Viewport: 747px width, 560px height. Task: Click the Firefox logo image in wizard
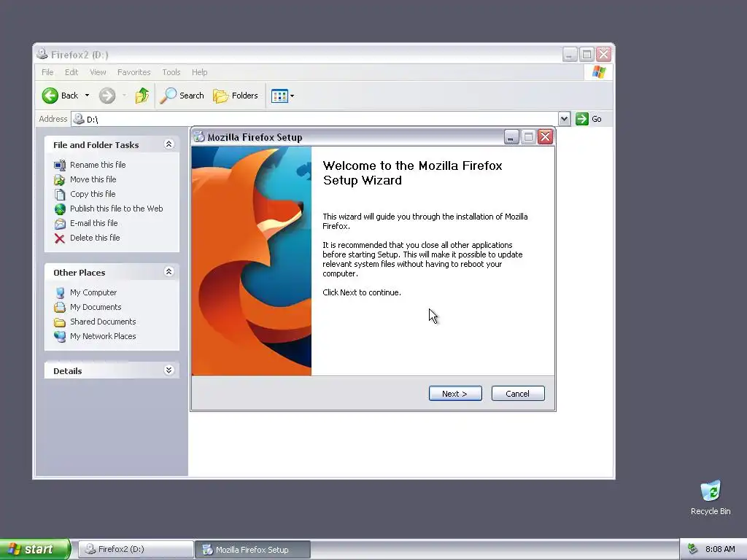(252, 261)
